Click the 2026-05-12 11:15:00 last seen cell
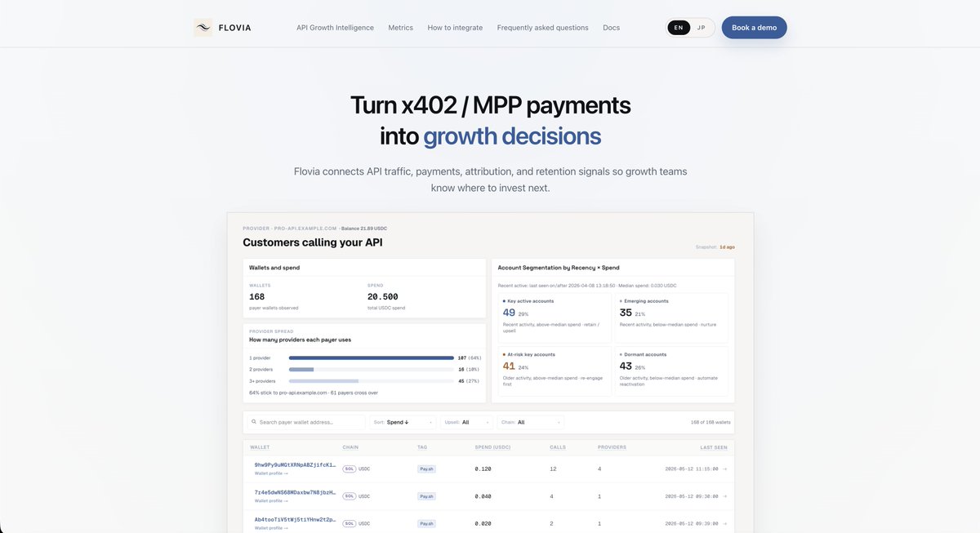 pos(692,469)
